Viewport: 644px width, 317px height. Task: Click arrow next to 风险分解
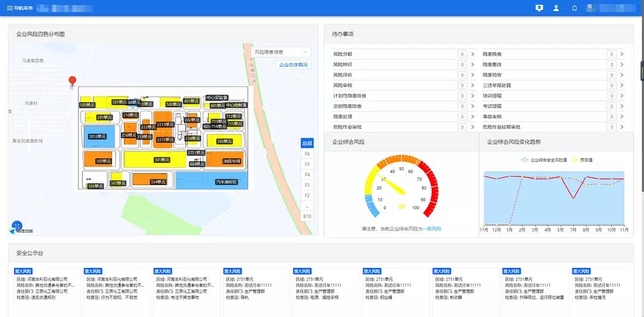472,54
